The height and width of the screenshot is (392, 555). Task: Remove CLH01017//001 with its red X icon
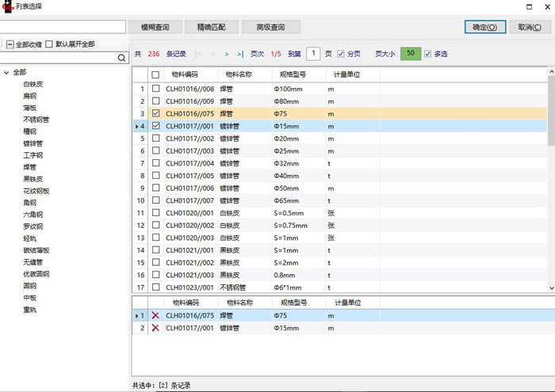pos(155,328)
